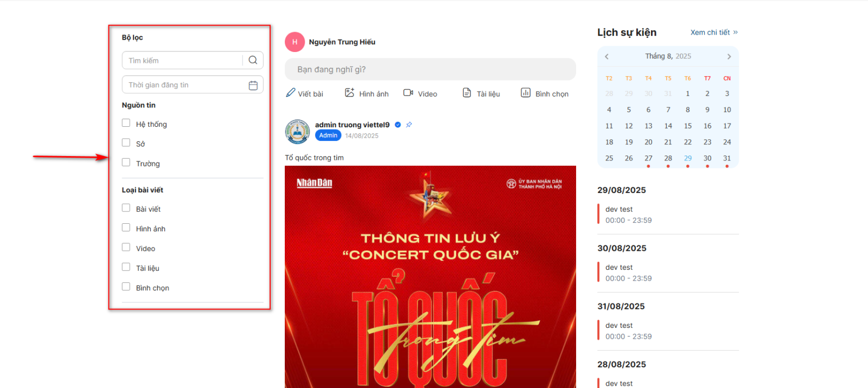Screen dimensions: 868x388
Task: Click the Tài liệu document icon
Action: 467,93
